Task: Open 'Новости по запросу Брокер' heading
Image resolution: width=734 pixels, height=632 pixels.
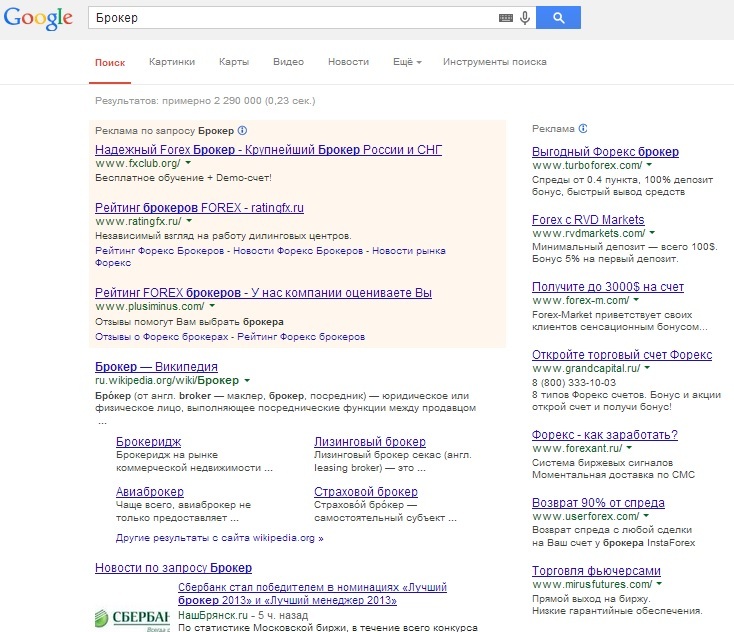Action: (x=173, y=568)
